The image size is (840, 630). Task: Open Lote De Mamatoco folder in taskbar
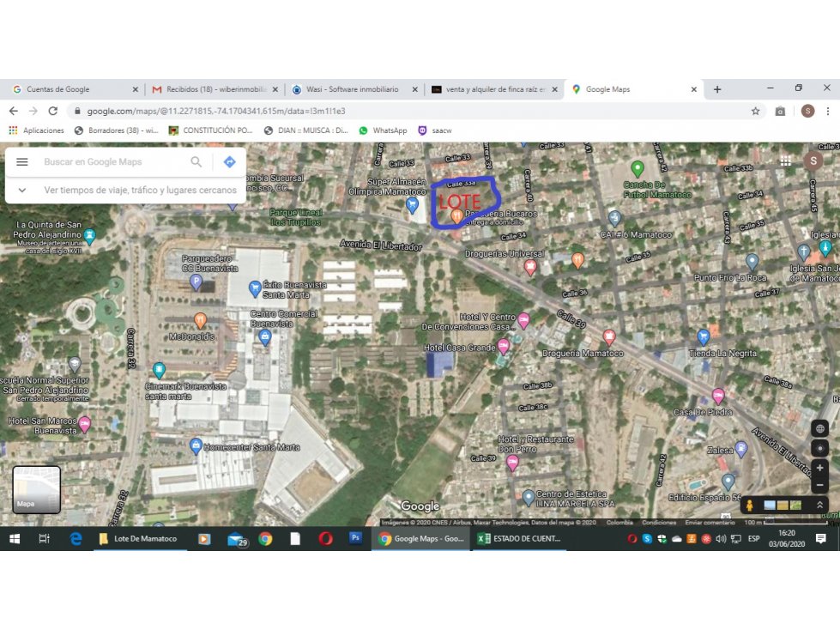[138, 538]
